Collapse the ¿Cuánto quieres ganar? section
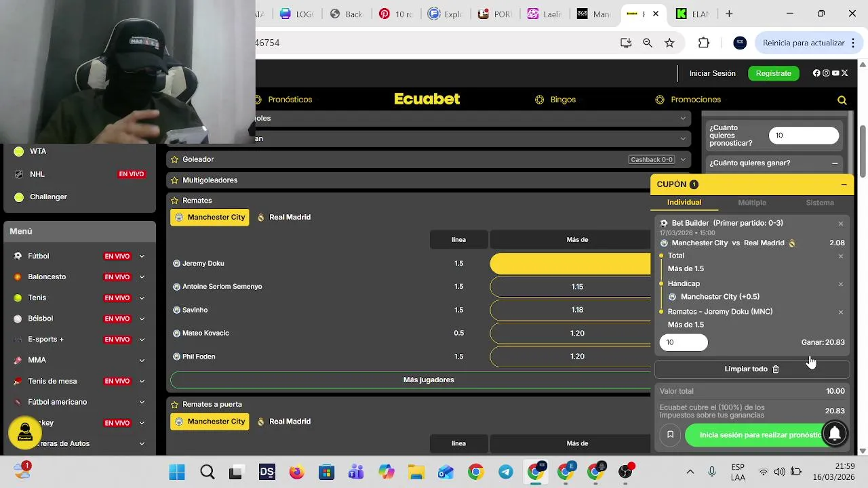Screen dimensions: 868x488 835,163
